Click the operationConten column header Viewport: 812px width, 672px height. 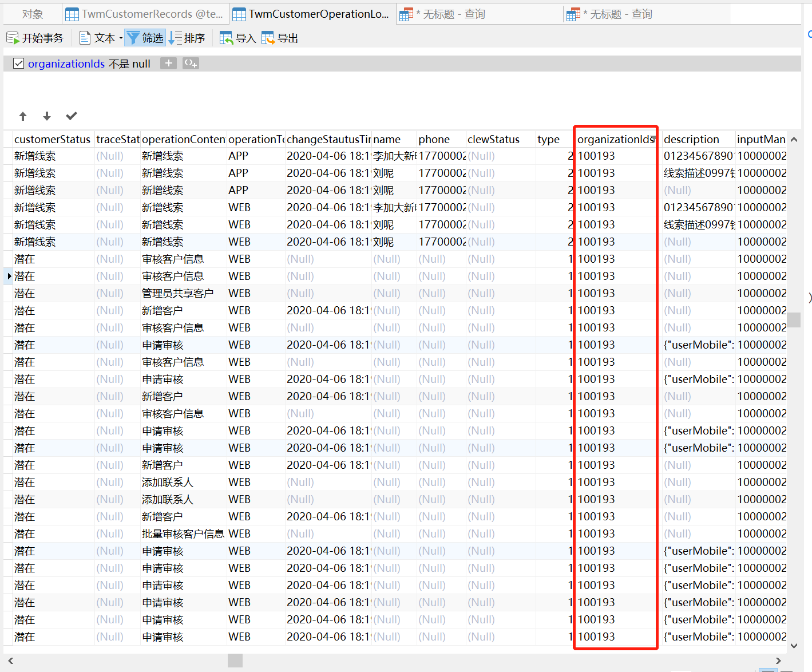tap(183, 139)
